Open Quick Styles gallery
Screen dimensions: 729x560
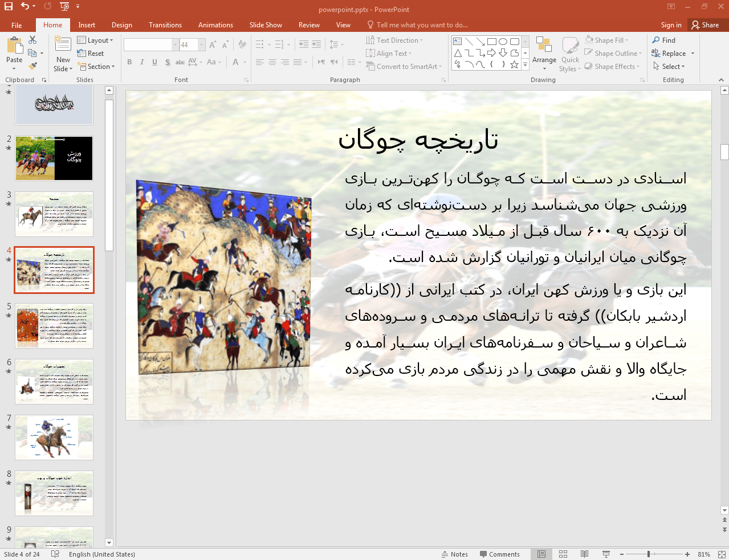point(570,55)
